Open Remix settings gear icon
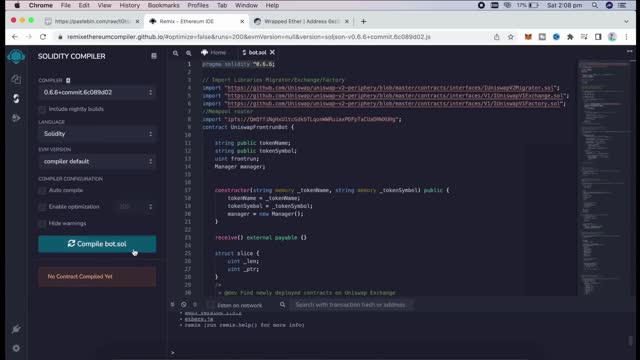This screenshot has width=640, height=360. point(16,348)
